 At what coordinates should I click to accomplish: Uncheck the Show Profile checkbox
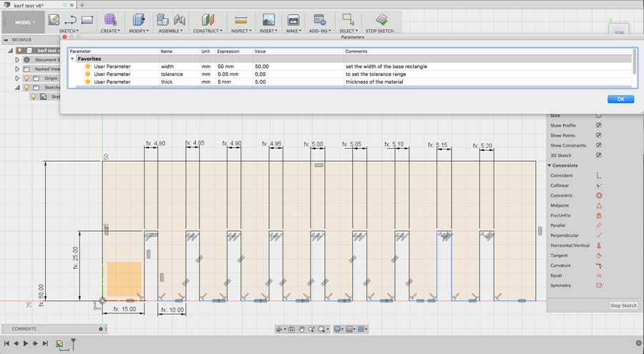pos(599,125)
